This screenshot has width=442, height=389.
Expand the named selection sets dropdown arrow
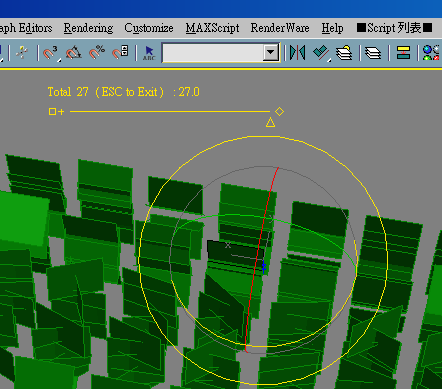[x=271, y=53]
